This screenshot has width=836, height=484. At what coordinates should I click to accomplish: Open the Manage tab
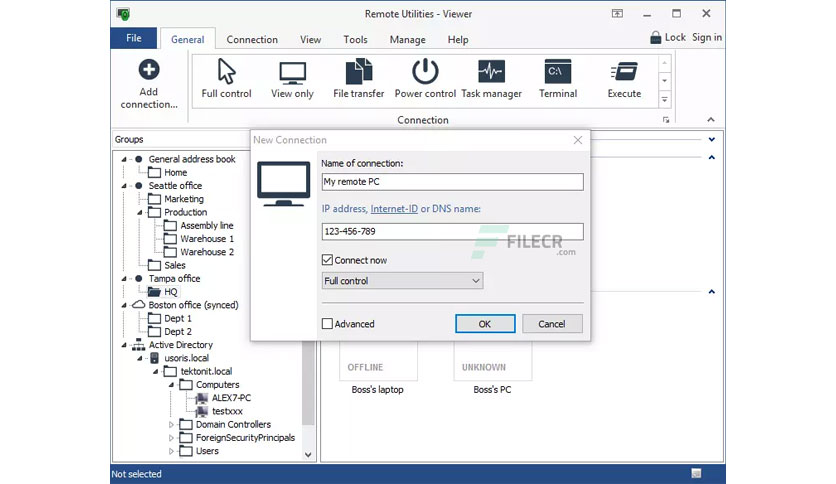[407, 39]
